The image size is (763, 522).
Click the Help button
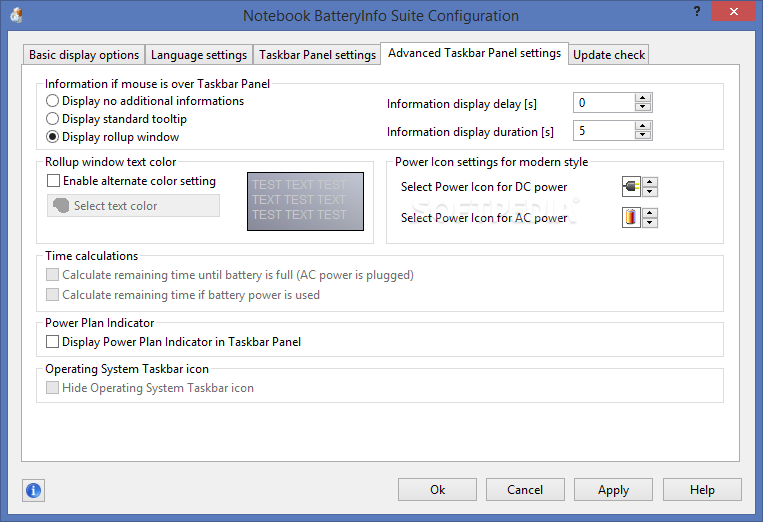point(702,489)
